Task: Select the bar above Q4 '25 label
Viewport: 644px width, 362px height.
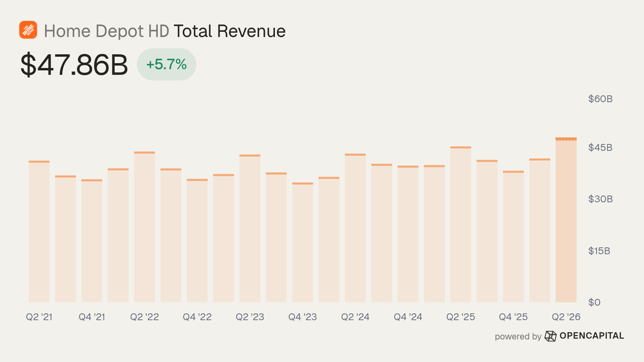Action: pos(514,237)
